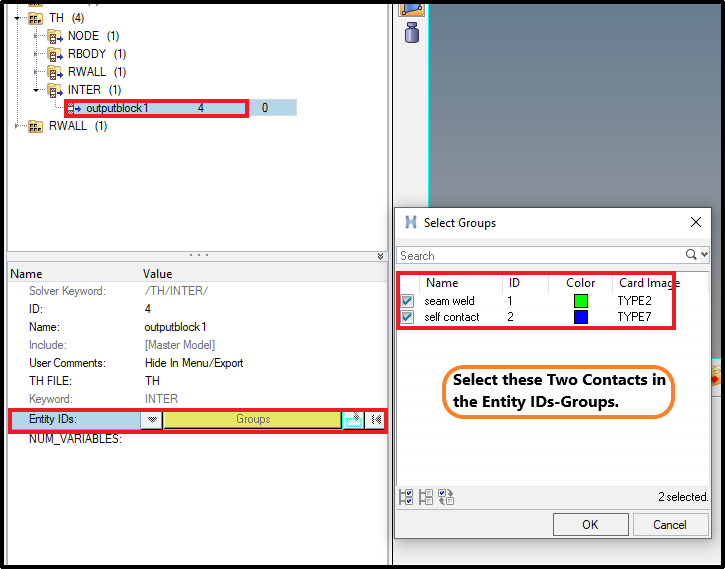Click the /TH/INTER/ solver keyword value
Screen dimensions: 725x569
(176, 291)
